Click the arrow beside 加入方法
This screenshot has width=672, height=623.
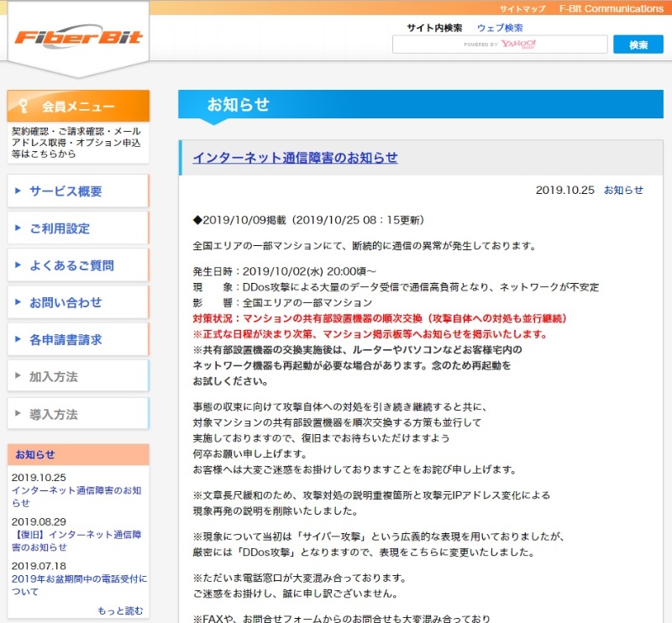18,376
